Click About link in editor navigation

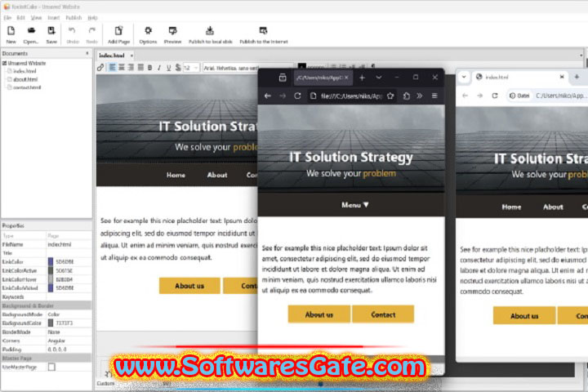point(217,176)
